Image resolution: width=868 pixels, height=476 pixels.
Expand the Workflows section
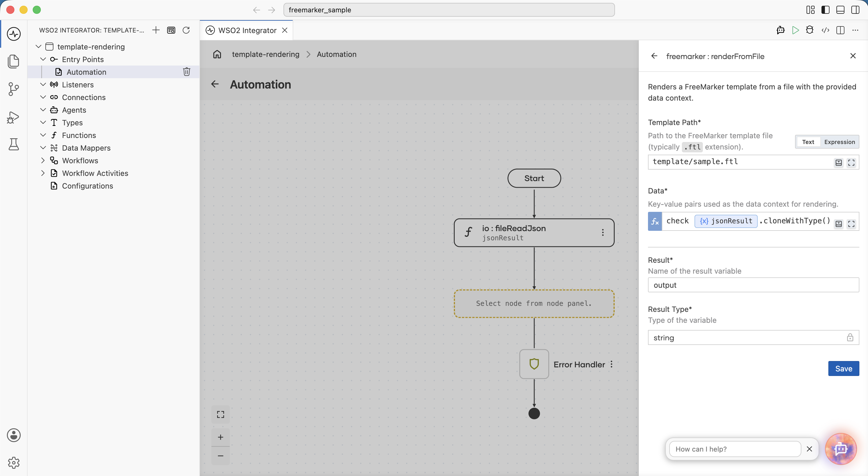pyautogui.click(x=43, y=160)
